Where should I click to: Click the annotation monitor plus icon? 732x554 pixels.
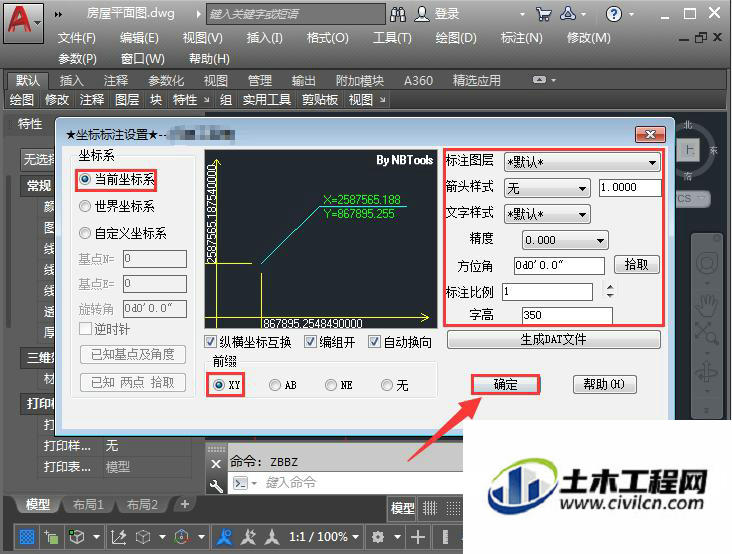418,537
